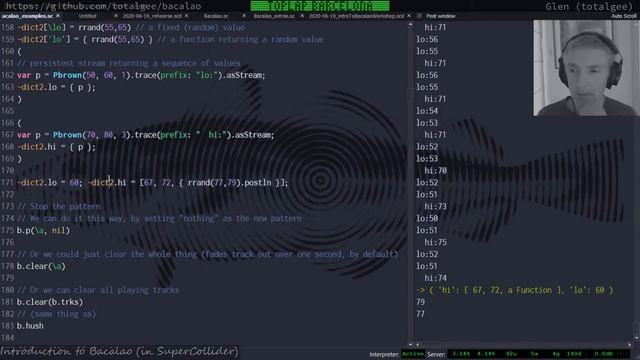Screen dimensions: 640x360
Task: Place cursor on line 158 dict2[\lo] rrand code
Action: (x=74, y=27)
